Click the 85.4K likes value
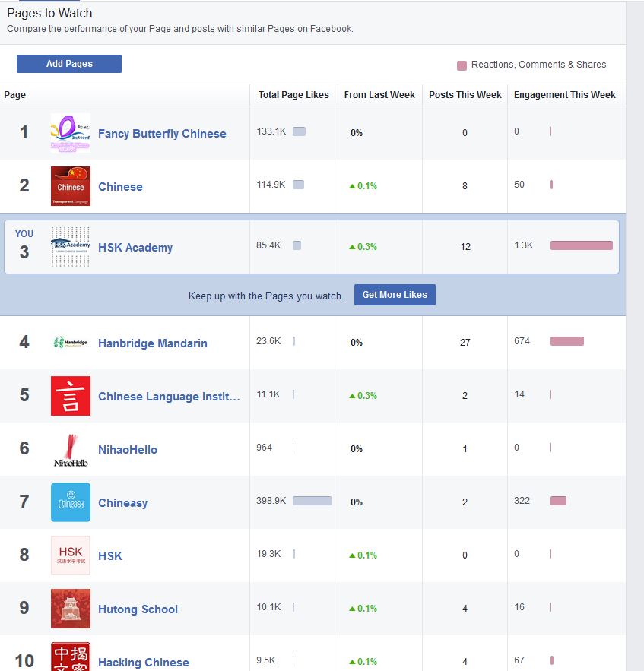 pos(268,245)
